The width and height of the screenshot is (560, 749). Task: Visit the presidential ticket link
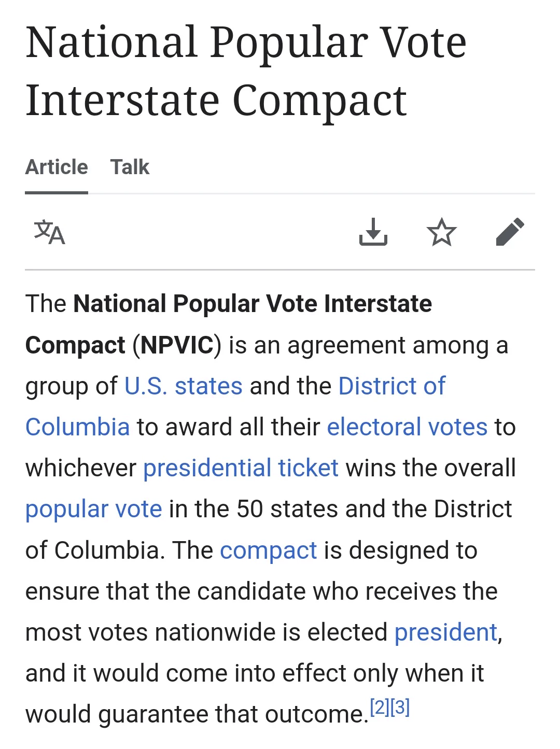click(241, 468)
